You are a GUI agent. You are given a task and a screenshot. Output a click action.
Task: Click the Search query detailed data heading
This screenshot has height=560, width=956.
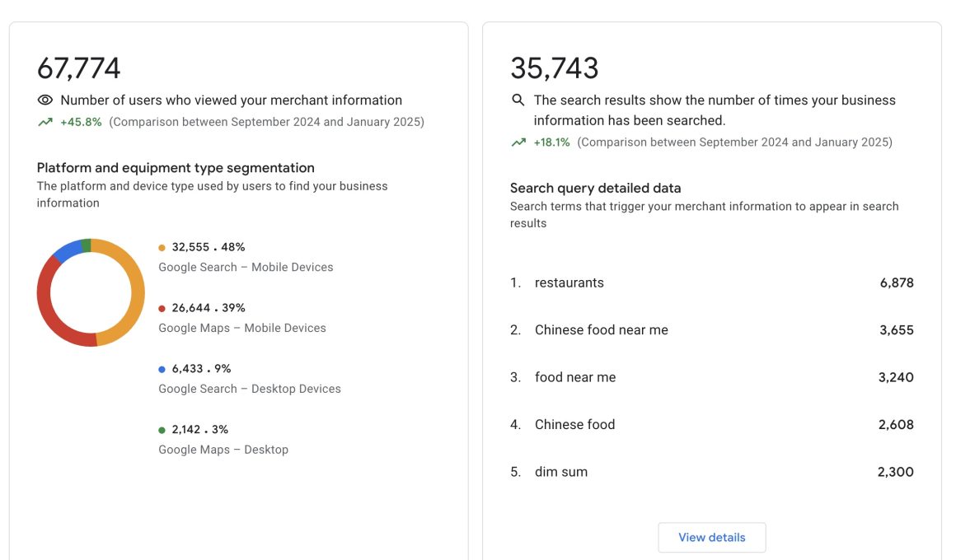(x=595, y=188)
